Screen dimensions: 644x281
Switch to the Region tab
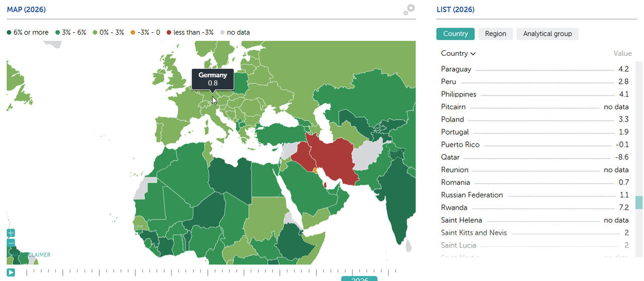[495, 34]
